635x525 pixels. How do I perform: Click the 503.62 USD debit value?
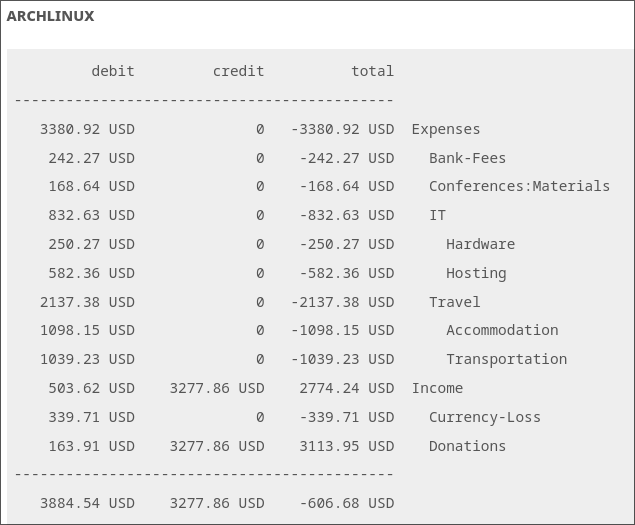pyautogui.click(x=92, y=388)
